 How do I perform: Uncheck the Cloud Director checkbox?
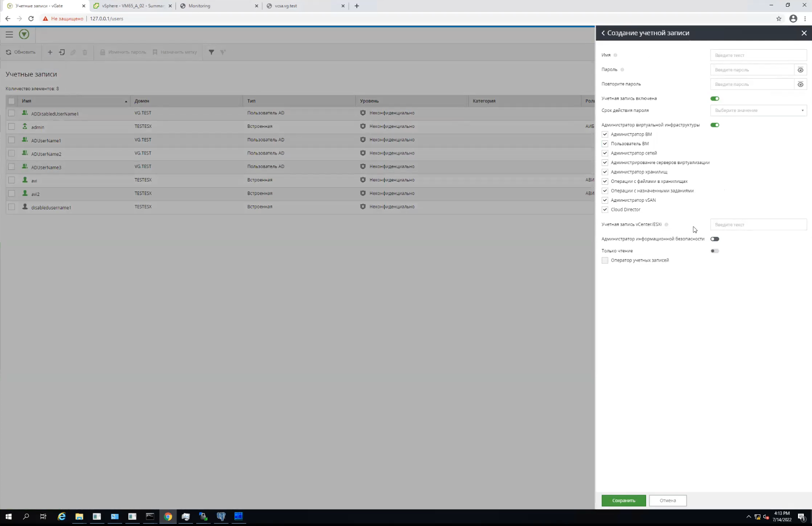click(605, 209)
